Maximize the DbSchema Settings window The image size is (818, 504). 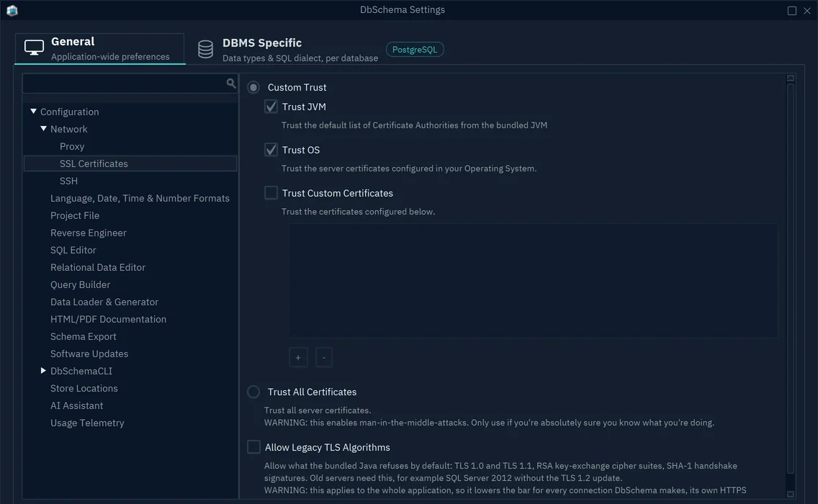(x=792, y=10)
